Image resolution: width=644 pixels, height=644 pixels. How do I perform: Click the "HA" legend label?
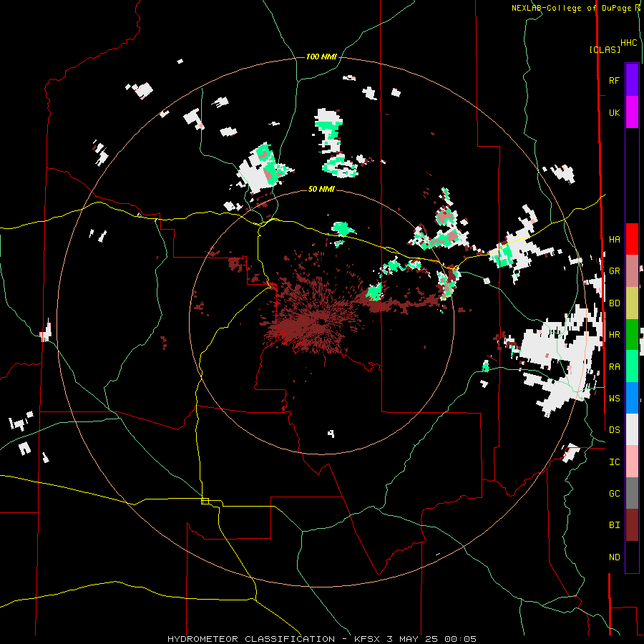coord(614,239)
